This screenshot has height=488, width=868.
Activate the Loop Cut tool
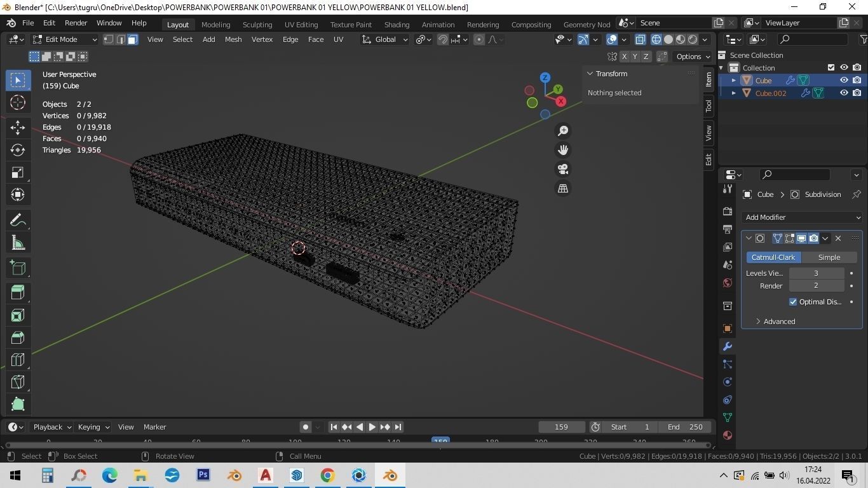[x=18, y=360]
